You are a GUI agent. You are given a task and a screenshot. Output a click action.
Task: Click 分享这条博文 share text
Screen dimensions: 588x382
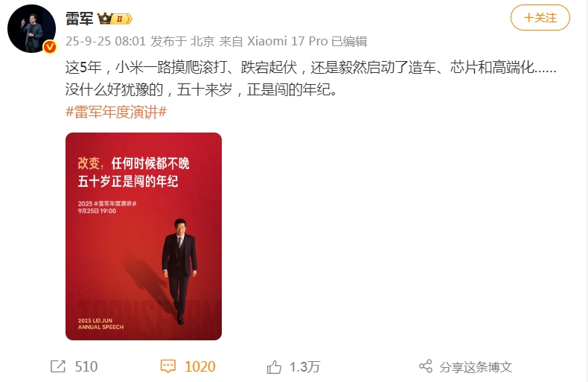coord(476,367)
